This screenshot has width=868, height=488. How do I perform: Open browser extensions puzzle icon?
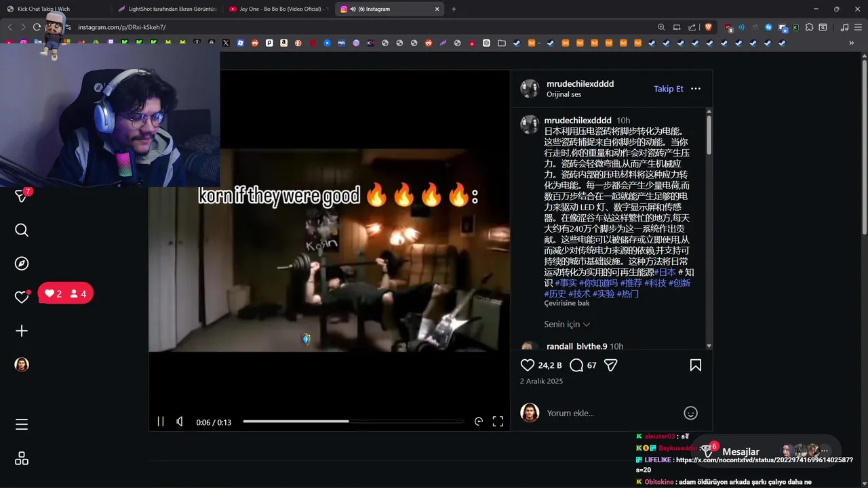809,27
